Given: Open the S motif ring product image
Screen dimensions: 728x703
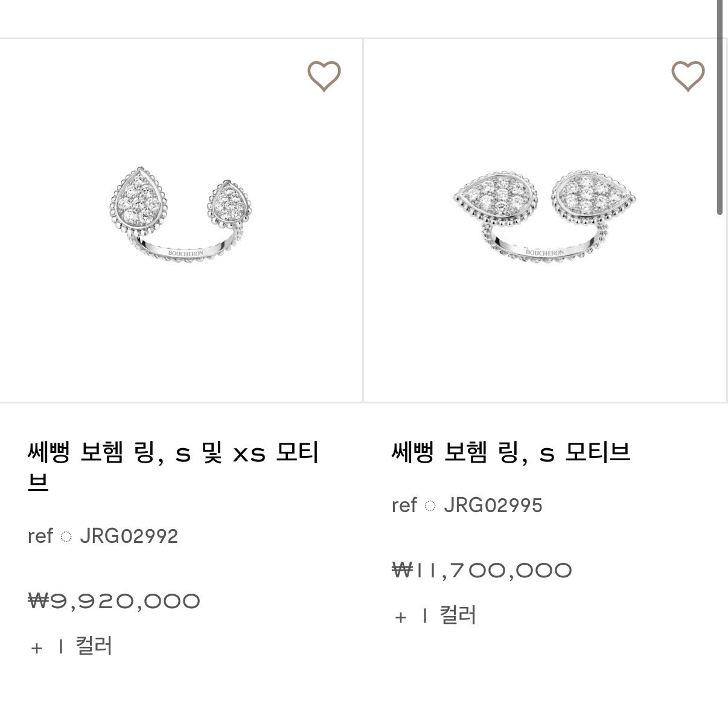Looking at the screenshot, I should point(544,216).
